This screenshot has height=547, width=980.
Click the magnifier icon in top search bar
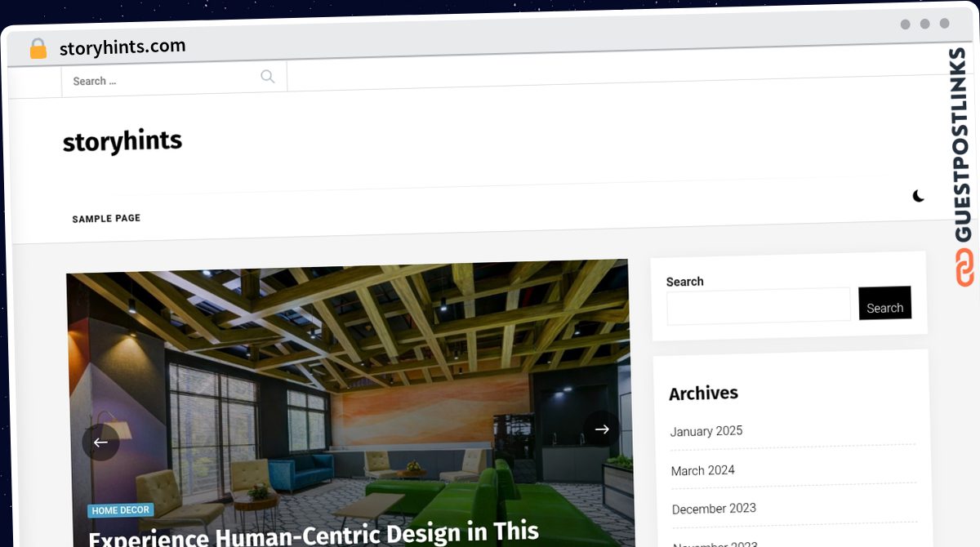[x=268, y=77]
